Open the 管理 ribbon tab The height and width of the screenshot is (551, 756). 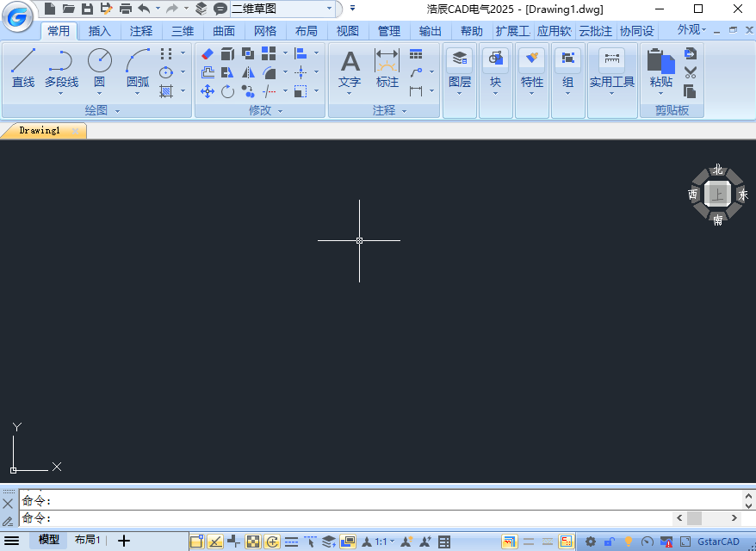click(389, 31)
